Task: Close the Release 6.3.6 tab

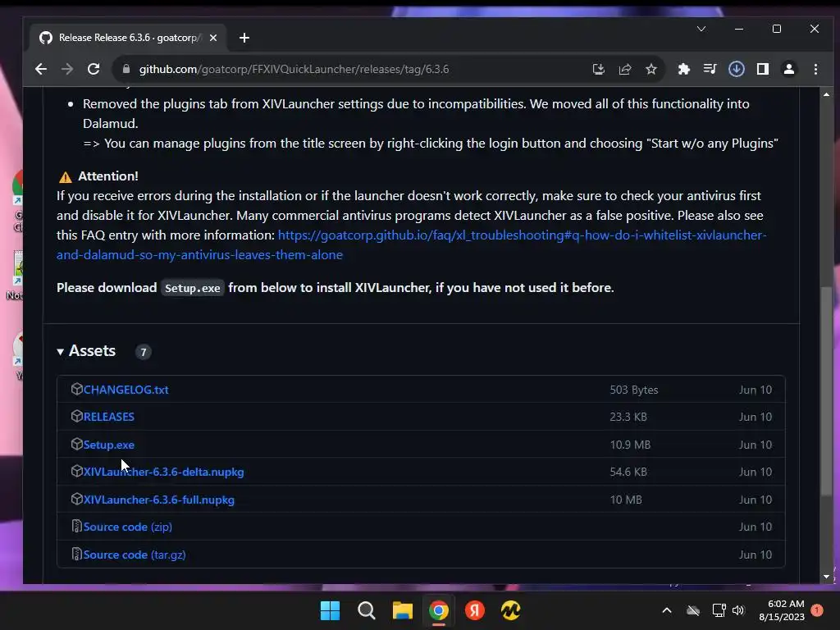Action: (x=213, y=38)
